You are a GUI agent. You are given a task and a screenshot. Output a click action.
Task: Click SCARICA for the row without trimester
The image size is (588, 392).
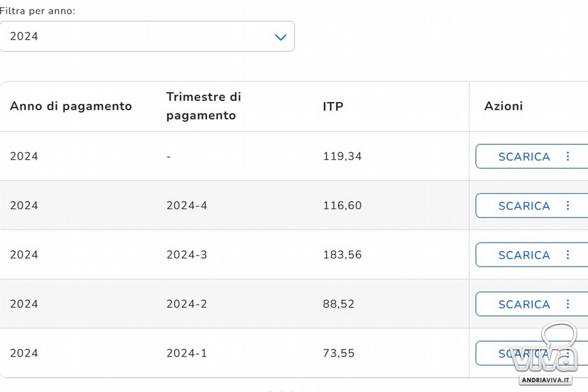click(524, 157)
